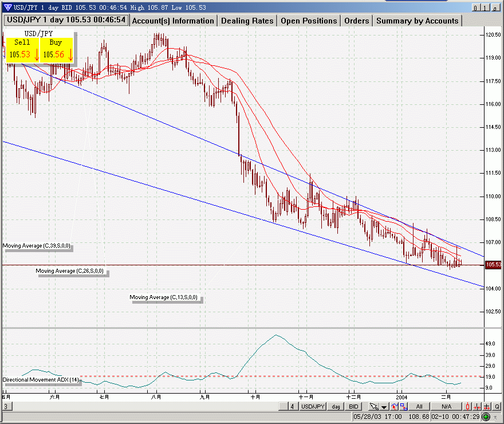Open the BID price type selector

[353, 407]
